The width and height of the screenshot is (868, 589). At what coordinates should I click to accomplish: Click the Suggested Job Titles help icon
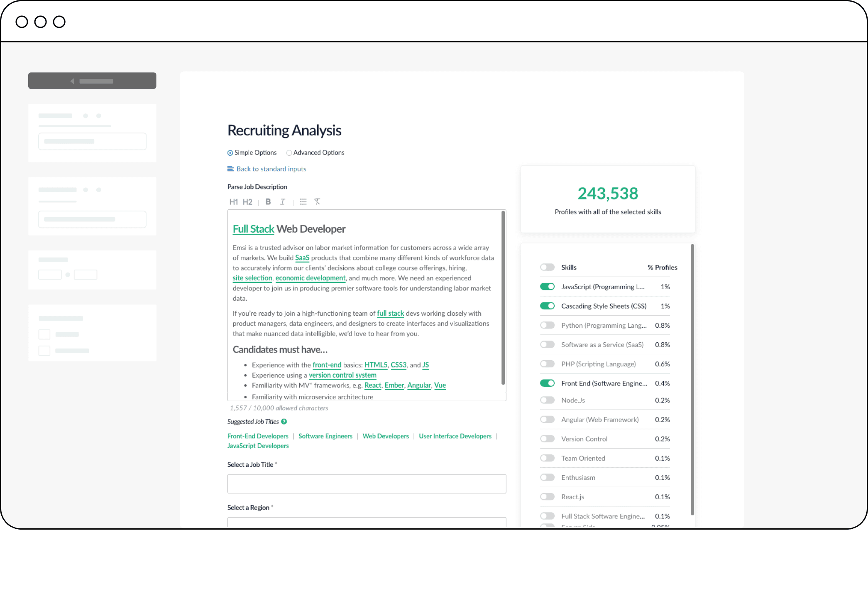pos(284,422)
